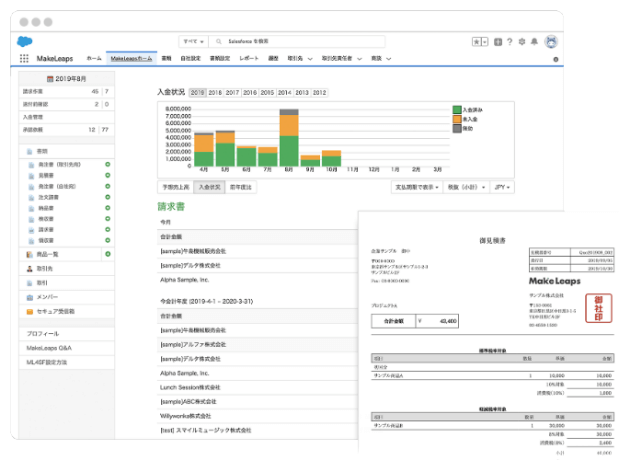Click the 8月 bar in the chart
This screenshot has width=619, height=460.
pyautogui.click(x=289, y=138)
